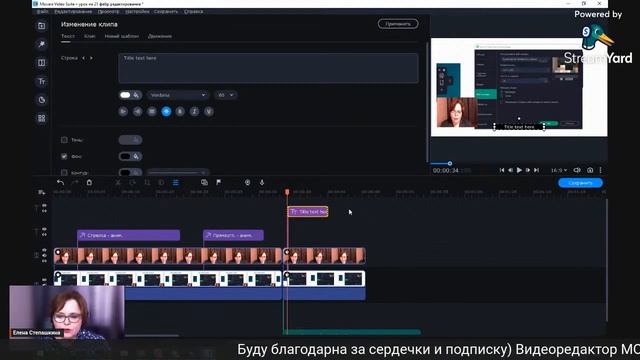Click the Cut scissors icon on timeline toolbar
The height and width of the screenshot is (360, 640).
pyautogui.click(x=118, y=182)
